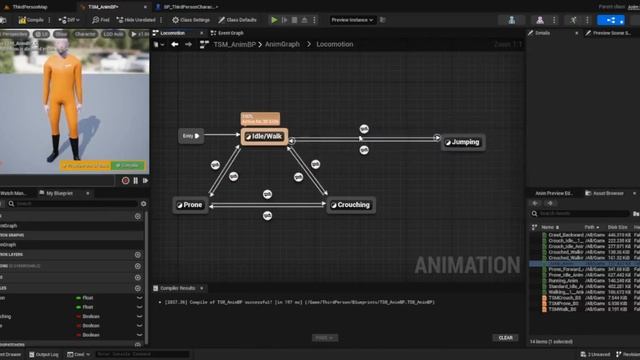Click Locomotion in breadcrumb path

[335, 44]
